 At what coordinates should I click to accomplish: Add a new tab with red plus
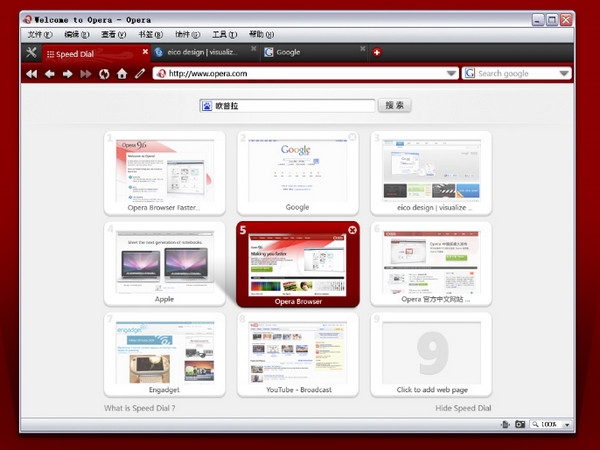(x=377, y=52)
